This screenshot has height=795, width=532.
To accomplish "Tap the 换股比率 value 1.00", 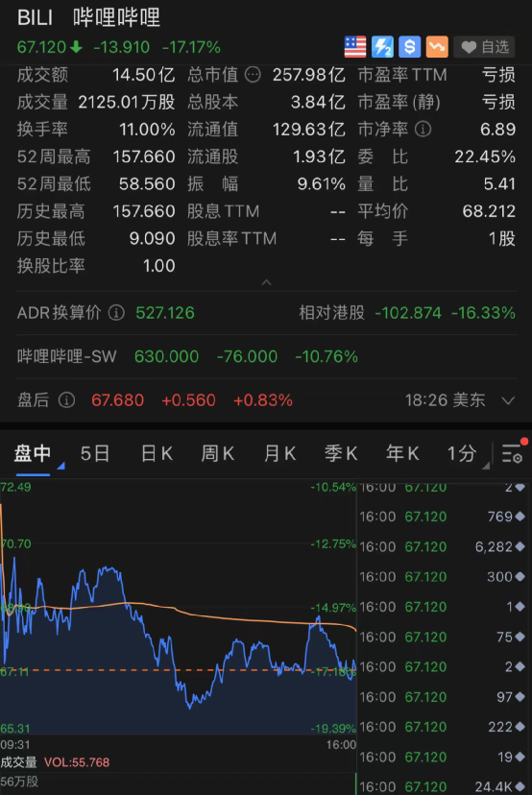I will (158, 266).
